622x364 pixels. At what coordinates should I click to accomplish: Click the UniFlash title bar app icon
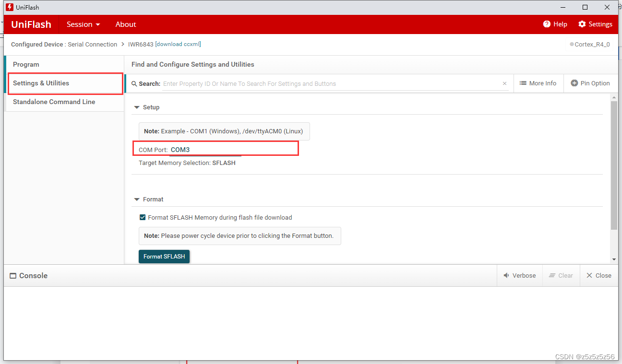coord(9,7)
